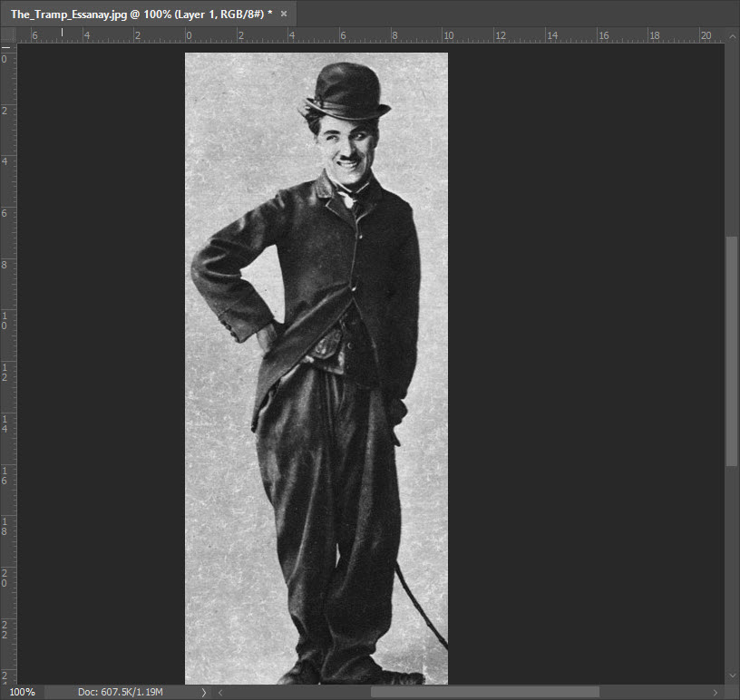Screen dimensions: 740x700
Task: Click the vertical scrollbar thumb
Action: click(732, 351)
